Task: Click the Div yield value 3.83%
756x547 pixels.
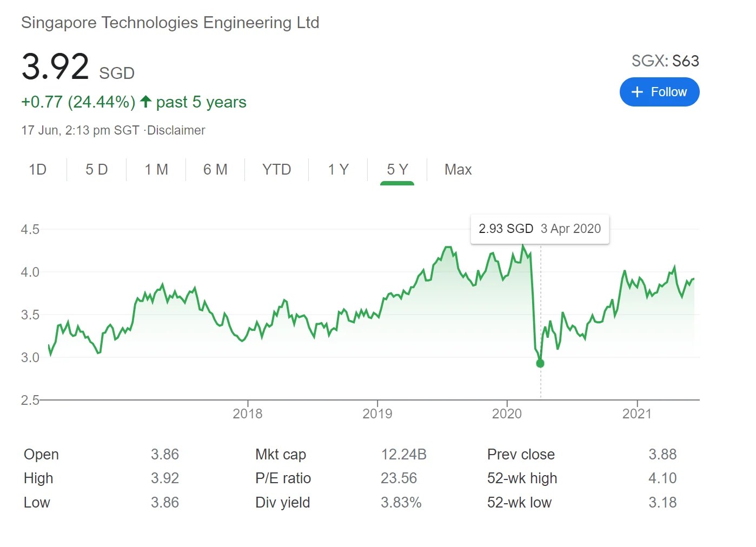Action: coord(401,503)
